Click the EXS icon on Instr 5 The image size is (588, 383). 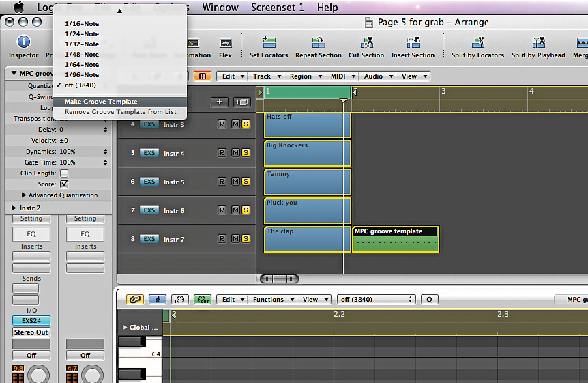[149, 182]
